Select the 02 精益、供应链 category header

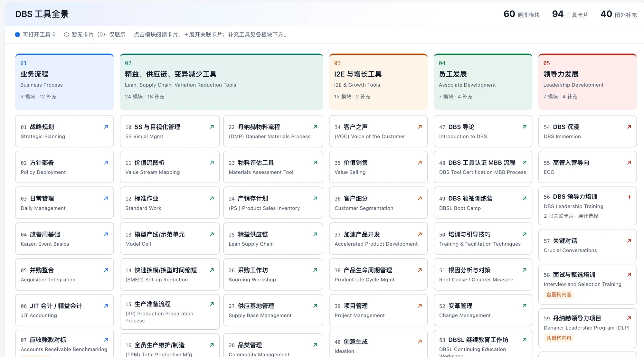click(221, 82)
